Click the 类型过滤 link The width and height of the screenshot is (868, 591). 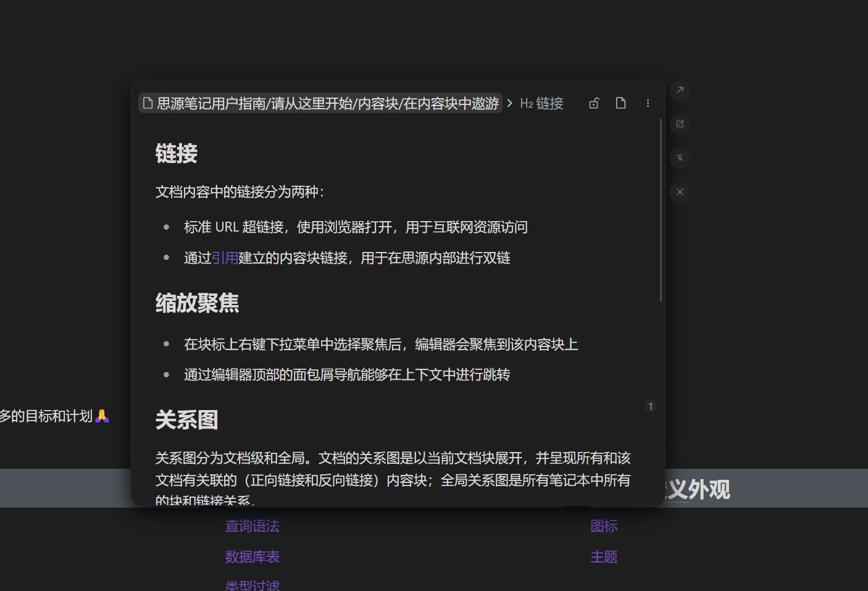coord(252,585)
